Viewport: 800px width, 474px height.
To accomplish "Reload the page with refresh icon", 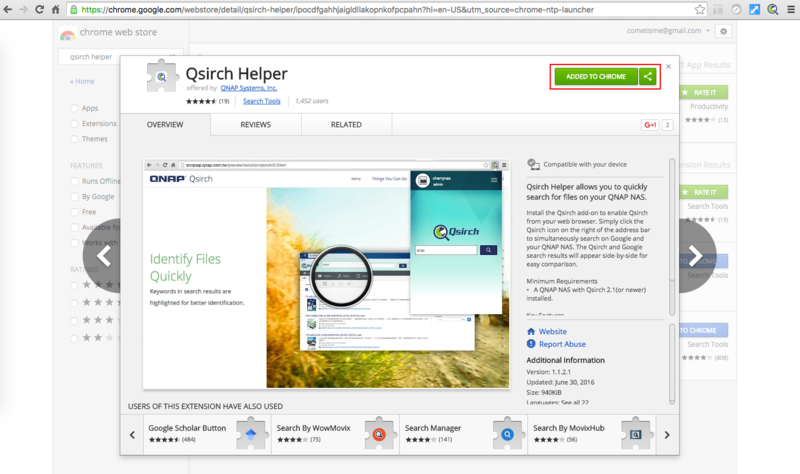I will coord(39,9).
